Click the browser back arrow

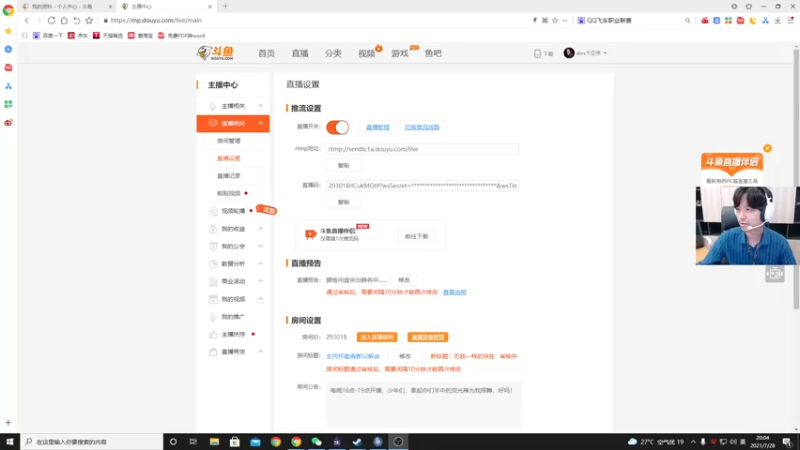[27, 20]
